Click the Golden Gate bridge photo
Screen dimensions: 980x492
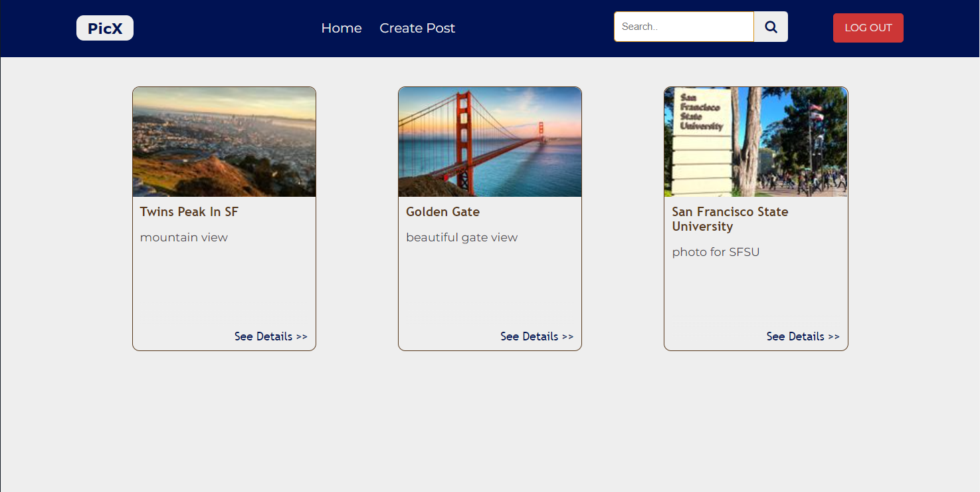click(490, 142)
